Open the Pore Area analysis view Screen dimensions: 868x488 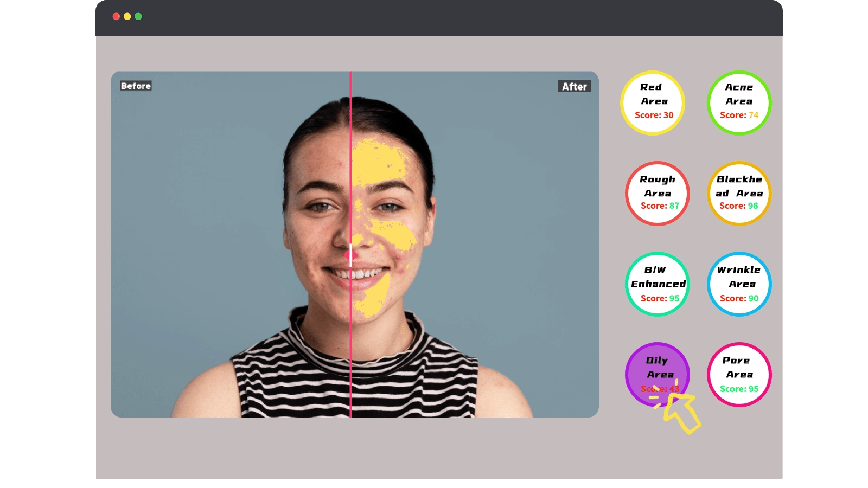pyautogui.click(x=739, y=374)
